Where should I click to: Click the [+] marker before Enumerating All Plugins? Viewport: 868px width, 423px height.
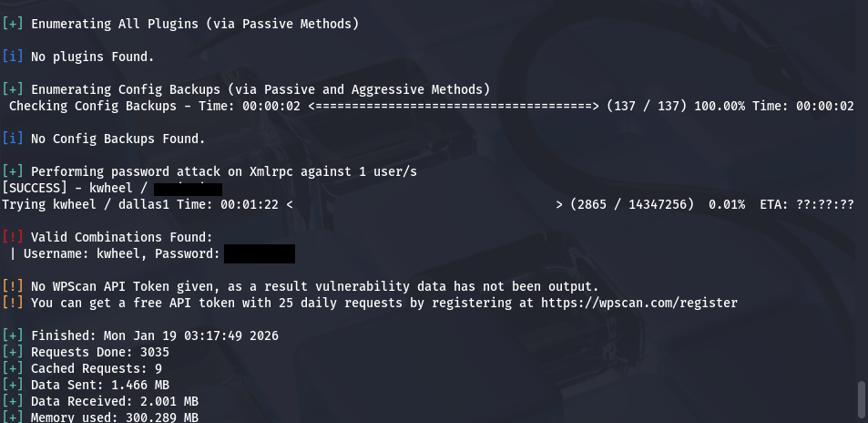tap(13, 24)
